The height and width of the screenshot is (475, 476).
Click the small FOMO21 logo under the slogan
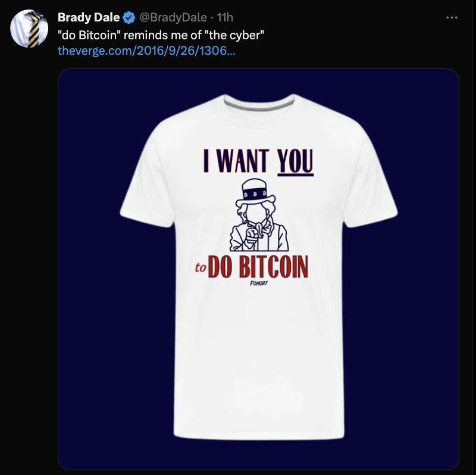point(259,283)
